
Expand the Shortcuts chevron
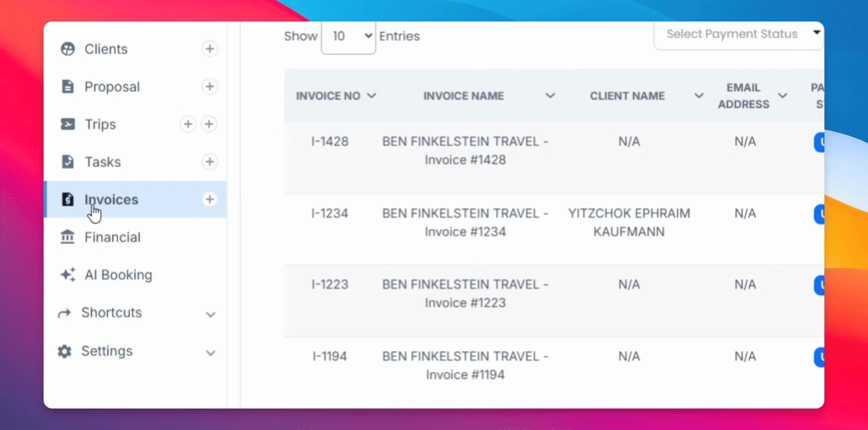(211, 314)
